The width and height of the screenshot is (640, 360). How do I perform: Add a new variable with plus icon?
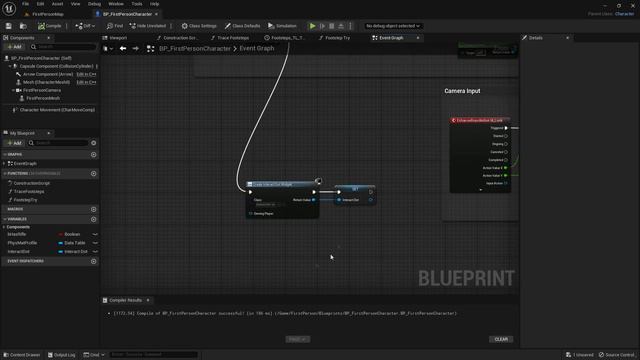93,219
